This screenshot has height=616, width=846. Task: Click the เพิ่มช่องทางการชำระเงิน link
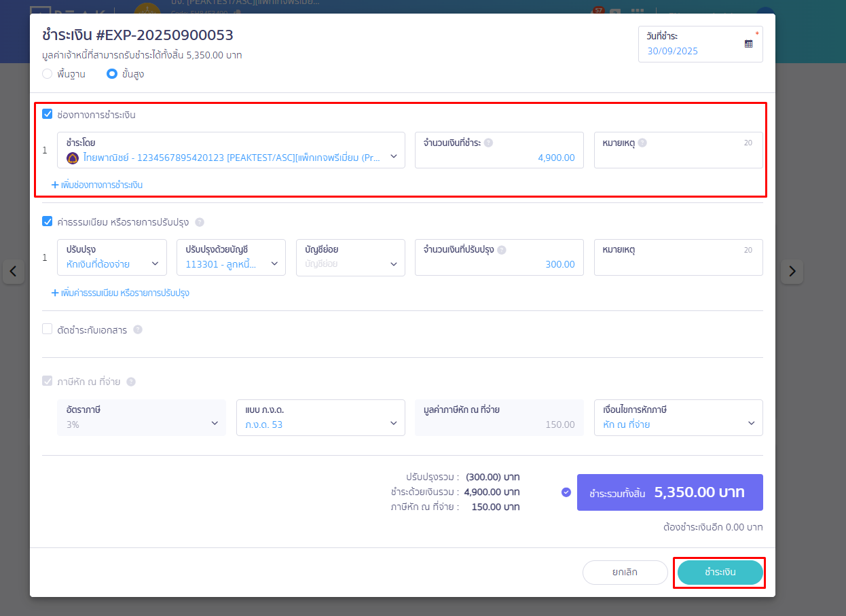tap(97, 185)
